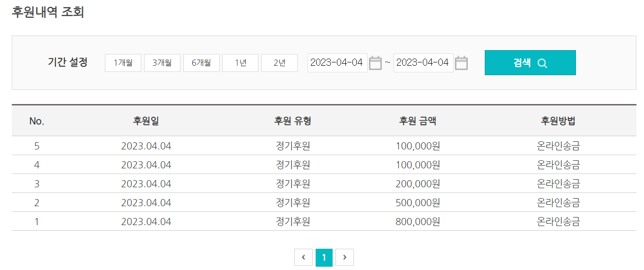The width and height of the screenshot is (644, 270).
Task: Click the 100,000원 amount in row 5
Action: 418,146
